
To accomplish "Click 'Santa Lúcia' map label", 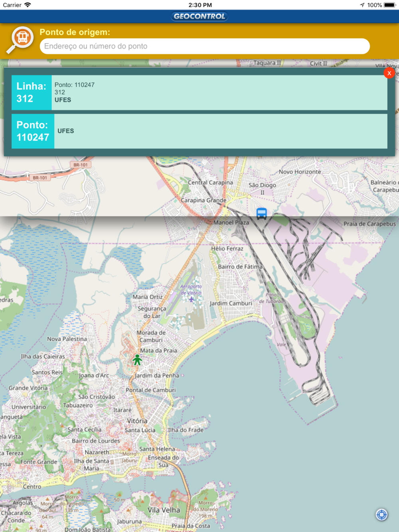I will click(140, 430).
